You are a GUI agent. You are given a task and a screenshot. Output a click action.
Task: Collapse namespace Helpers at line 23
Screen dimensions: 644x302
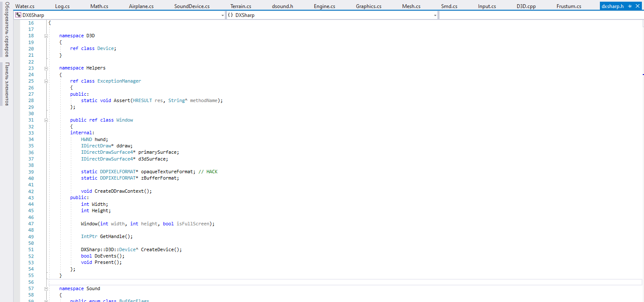point(46,68)
